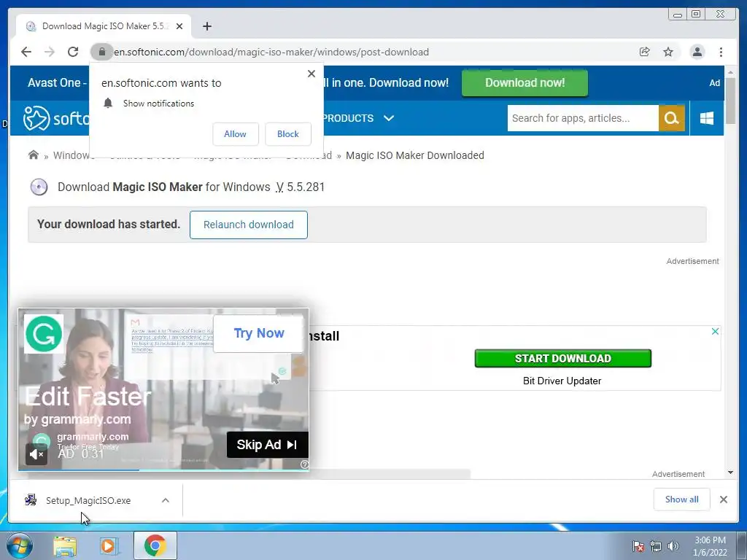Close the Bit Driver Updater ad
The height and width of the screenshot is (560, 747).
(715, 332)
